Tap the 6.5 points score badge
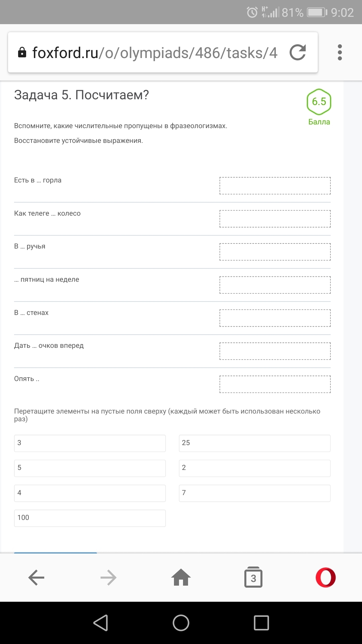 pos(319,102)
